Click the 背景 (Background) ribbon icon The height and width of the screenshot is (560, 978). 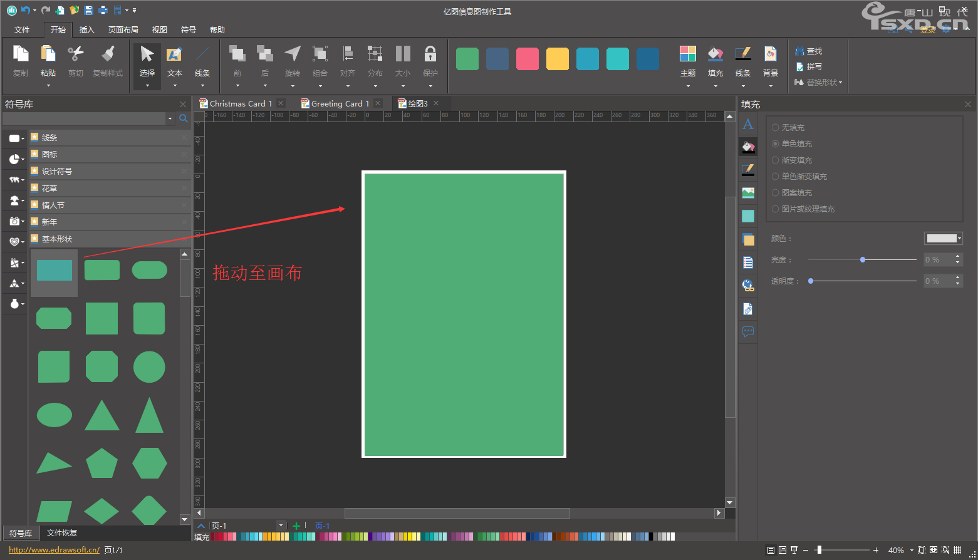point(771,54)
